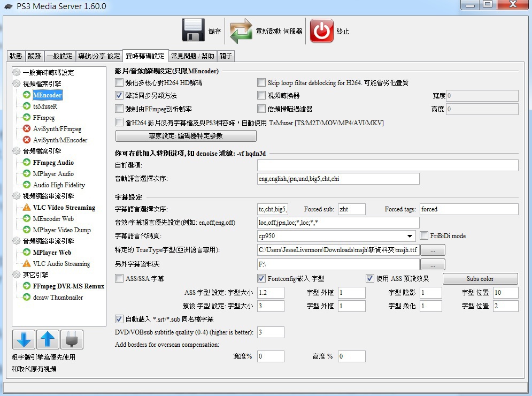Click green icon beside FFmpeg DVR-MS Remux
This screenshot has width=532, height=396.
tap(27, 286)
